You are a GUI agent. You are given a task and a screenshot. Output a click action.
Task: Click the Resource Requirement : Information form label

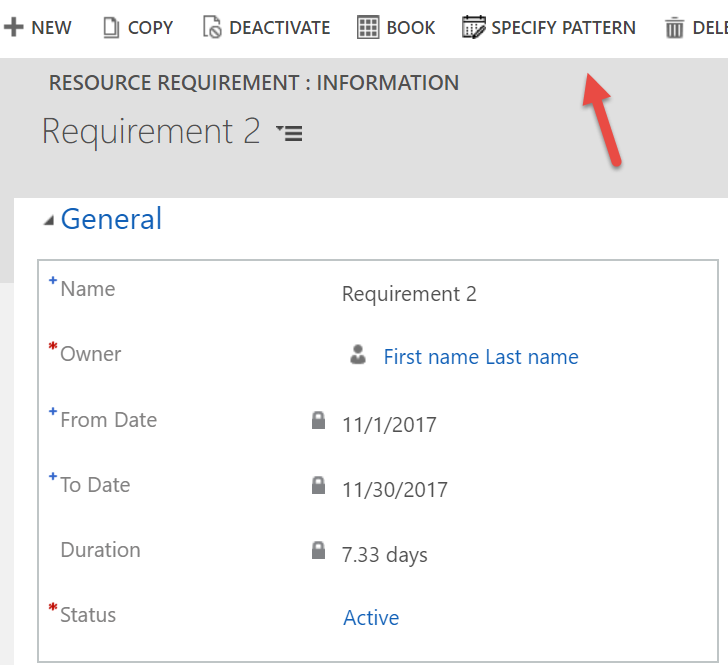click(x=254, y=83)
